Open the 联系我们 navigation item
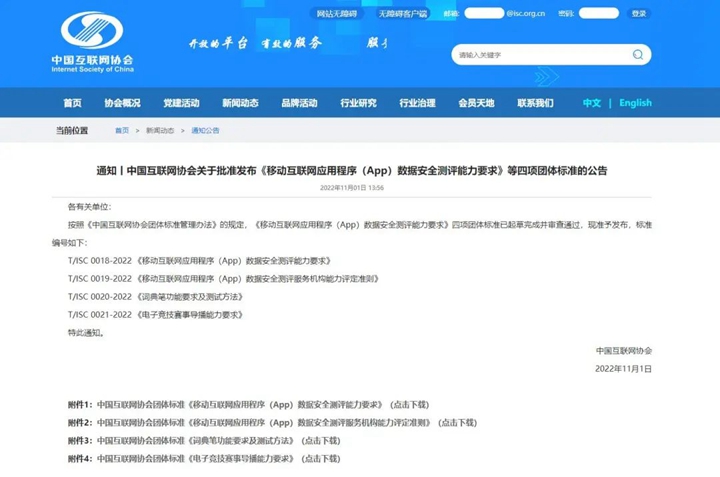The width and height of the screenshot is (720, 477). pos(535,103)
